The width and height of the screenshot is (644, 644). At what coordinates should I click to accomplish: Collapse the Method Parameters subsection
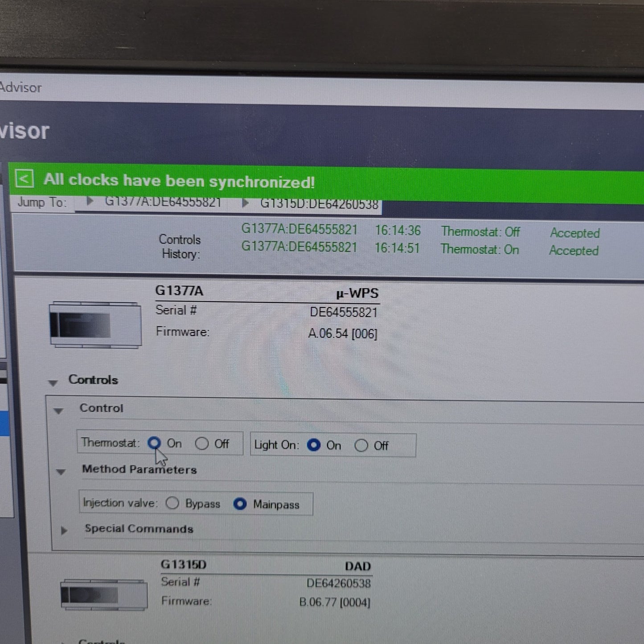click(61, 472)
